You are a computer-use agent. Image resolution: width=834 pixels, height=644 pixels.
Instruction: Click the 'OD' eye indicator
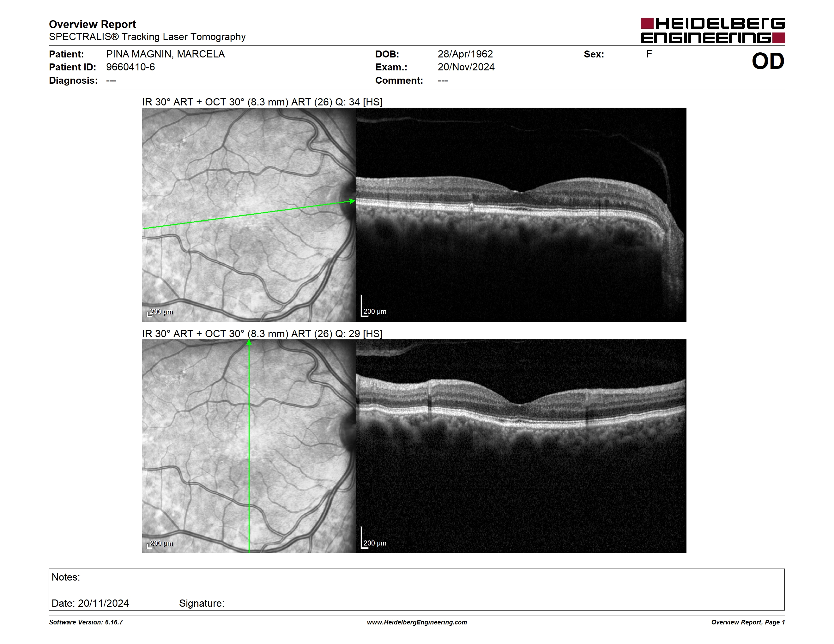pos(768,62)
